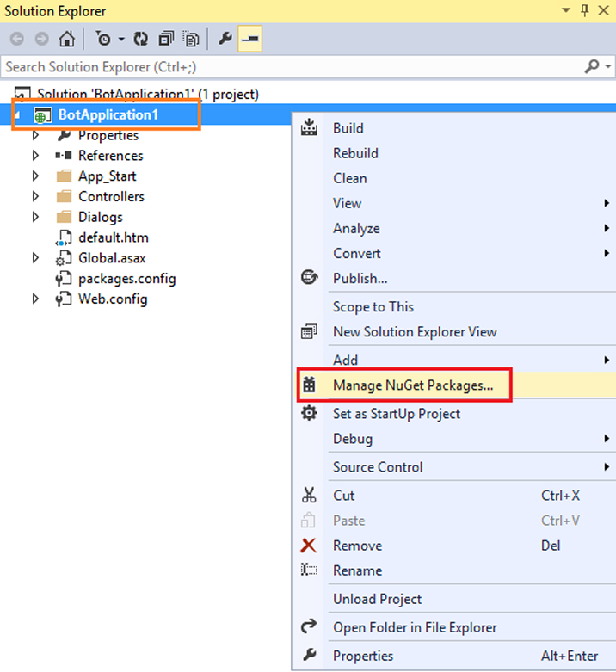Close the Solution Explorer panel
Viewport: 616px width, 672px height.
[x=604, y=10]
